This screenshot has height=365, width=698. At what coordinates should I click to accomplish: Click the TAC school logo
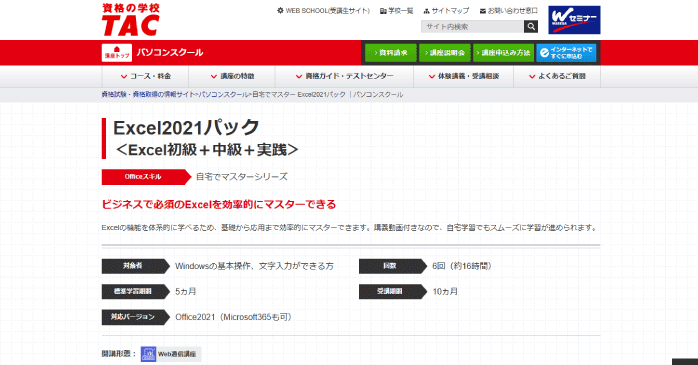tap(130, 20)
